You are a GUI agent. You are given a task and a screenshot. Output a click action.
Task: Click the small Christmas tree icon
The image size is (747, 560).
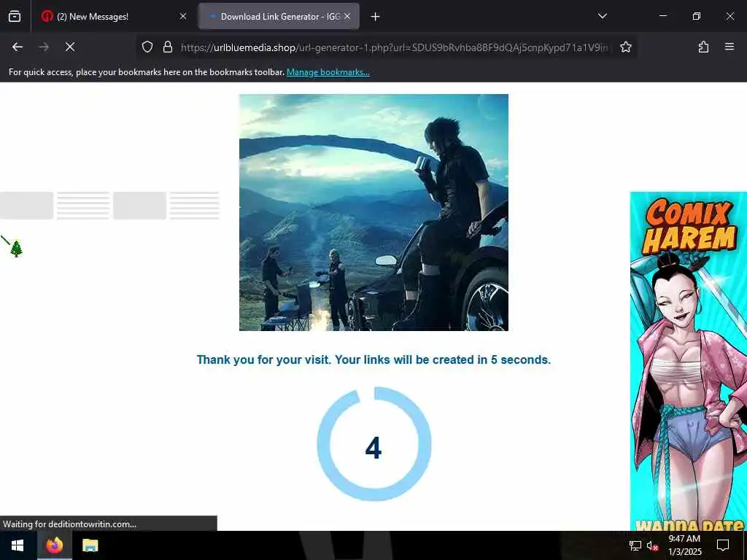click(16, 249)
